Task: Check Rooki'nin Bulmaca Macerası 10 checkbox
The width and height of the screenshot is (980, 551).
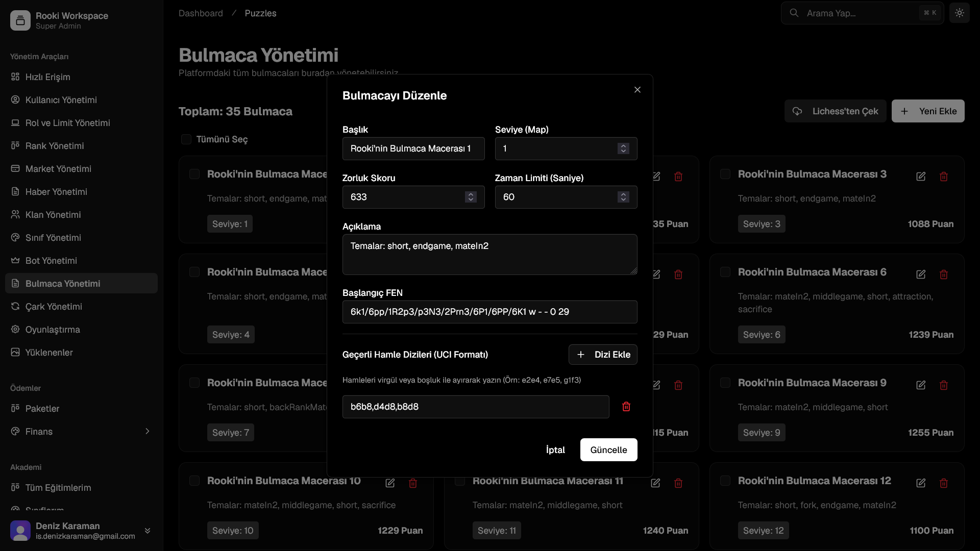Action: click(x=194, y=481)
